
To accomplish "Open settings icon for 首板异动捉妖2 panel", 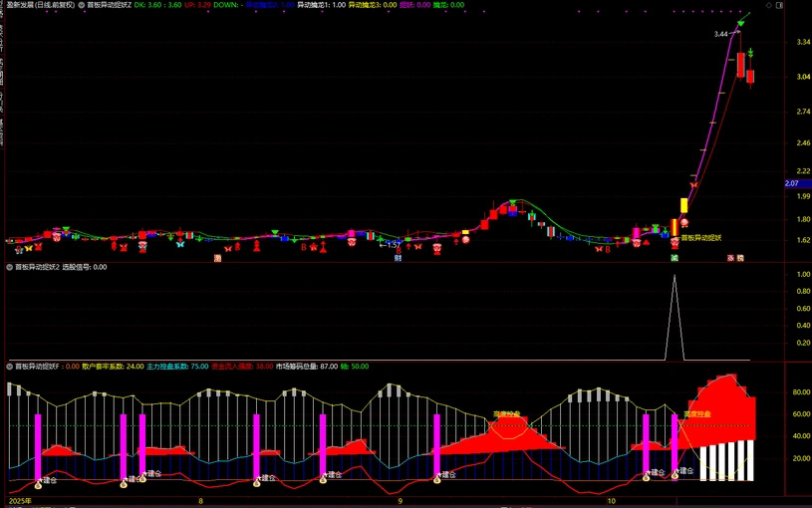I will [9, 266].
